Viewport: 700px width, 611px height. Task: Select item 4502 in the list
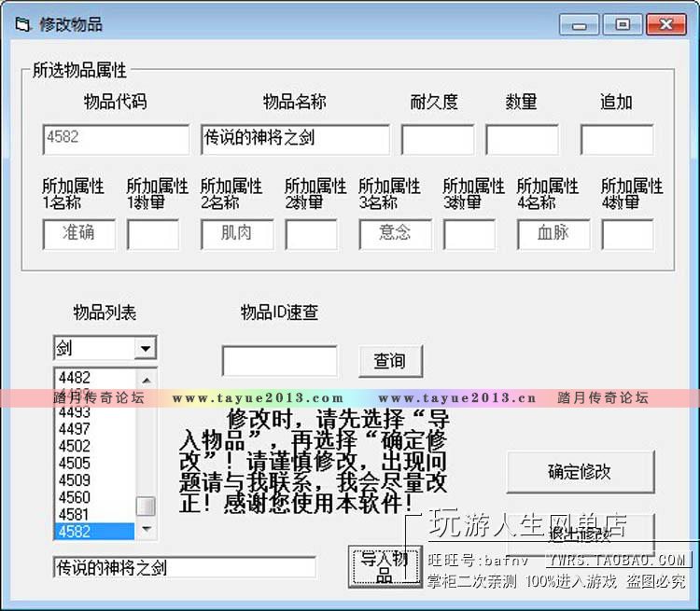click(94, 446)
